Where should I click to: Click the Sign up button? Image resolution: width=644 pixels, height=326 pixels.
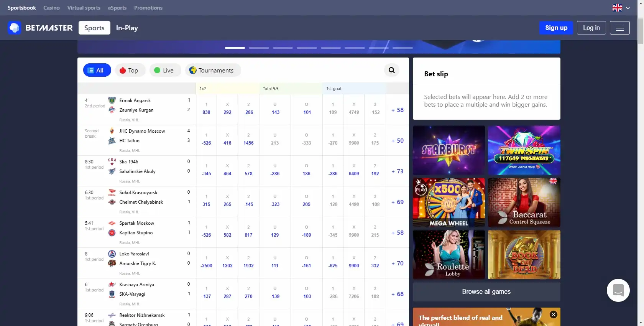coord(556,28)
